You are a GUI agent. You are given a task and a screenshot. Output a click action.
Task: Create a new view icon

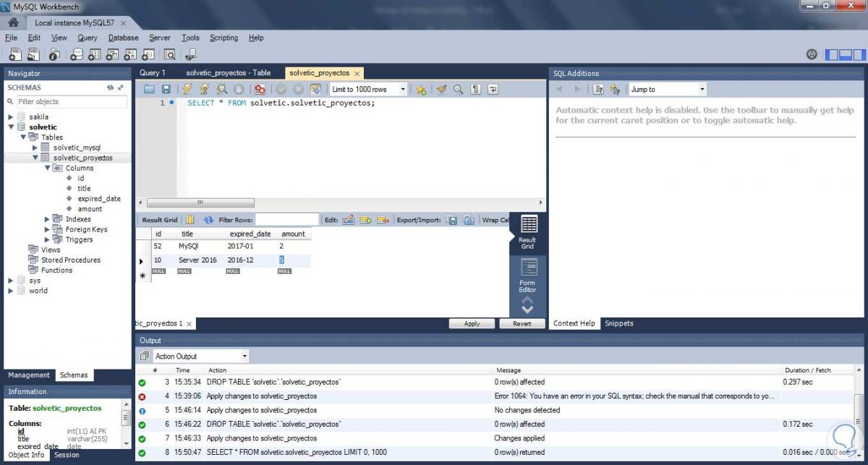(x=113, y=54)
